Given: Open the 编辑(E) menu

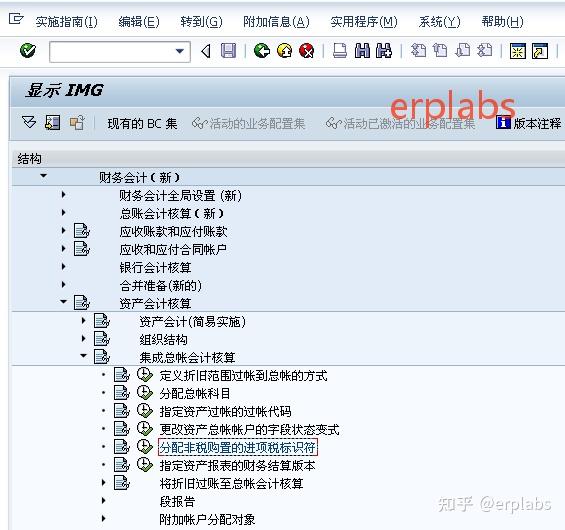Looking at the screenshot, I should coord(139,22).
